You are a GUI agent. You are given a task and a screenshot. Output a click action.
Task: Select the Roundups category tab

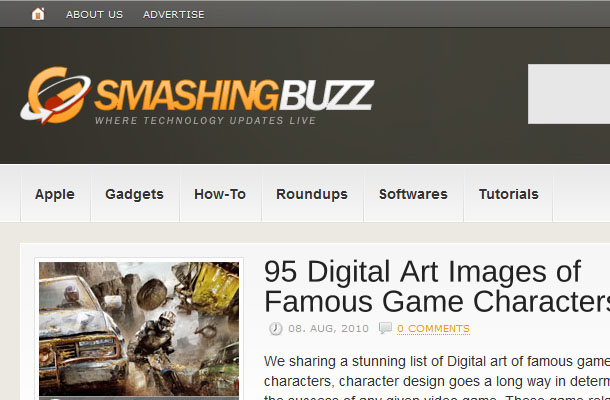point(312,194)
